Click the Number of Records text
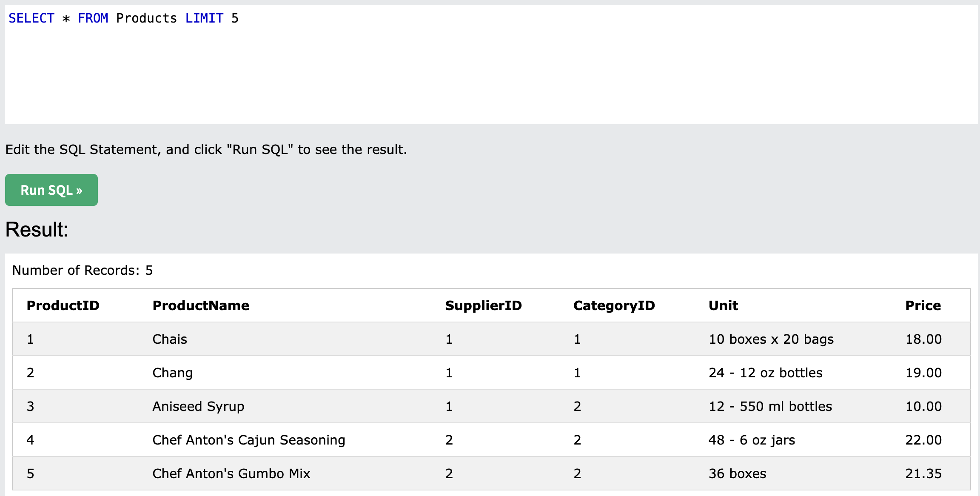The height and width of the screenshot is (496, 980). pos(83,270)
